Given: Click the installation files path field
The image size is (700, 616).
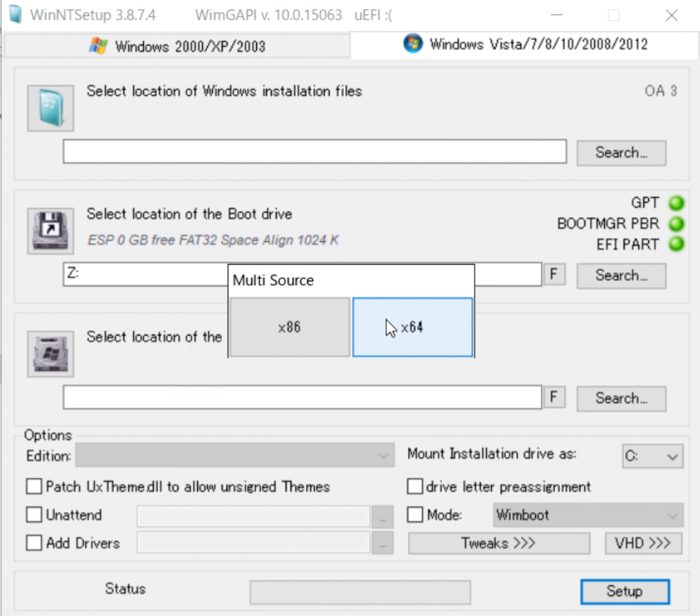Looking at the screenshot, I should (315, 151).
